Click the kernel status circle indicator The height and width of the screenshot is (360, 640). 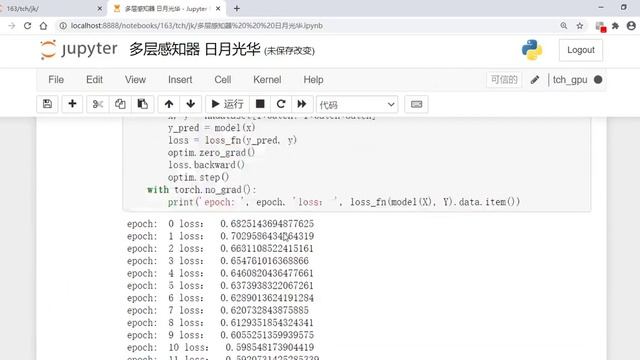click(598, 80)
